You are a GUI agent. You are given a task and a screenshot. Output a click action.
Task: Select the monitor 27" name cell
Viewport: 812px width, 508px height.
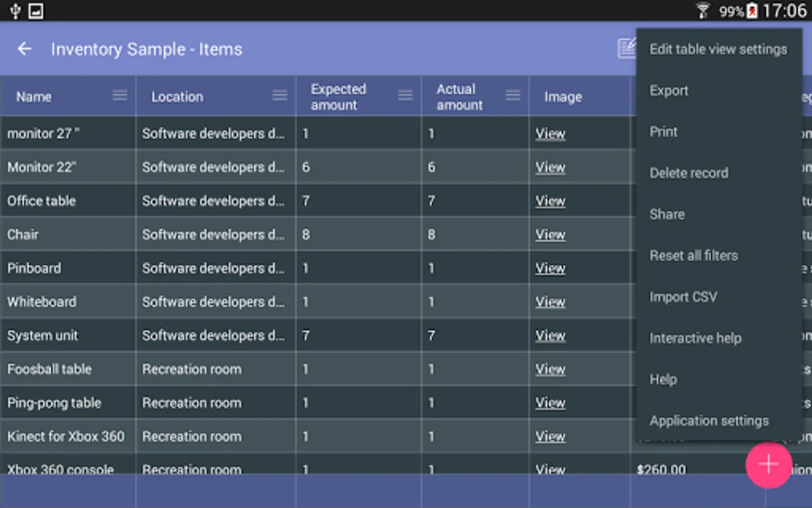point(68,133)
